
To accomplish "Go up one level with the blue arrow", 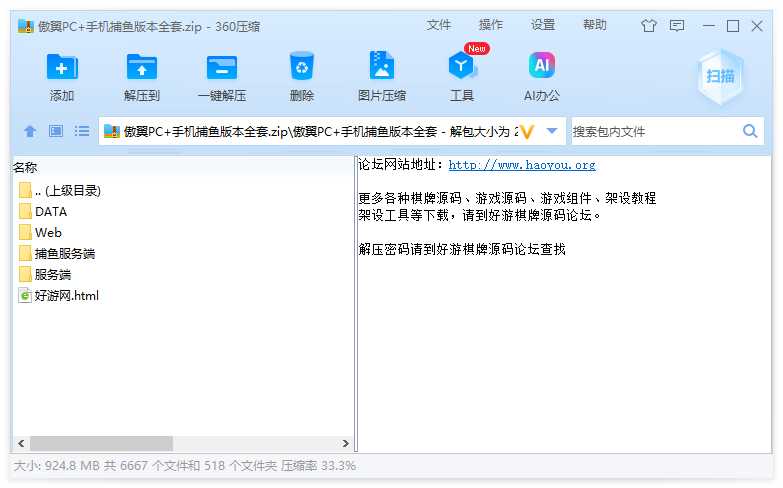I will pyautogui.click(x=30, y=131).
